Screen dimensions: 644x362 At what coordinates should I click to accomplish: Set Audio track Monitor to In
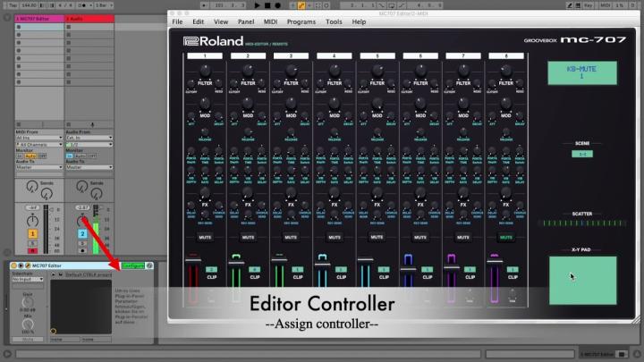70,156
